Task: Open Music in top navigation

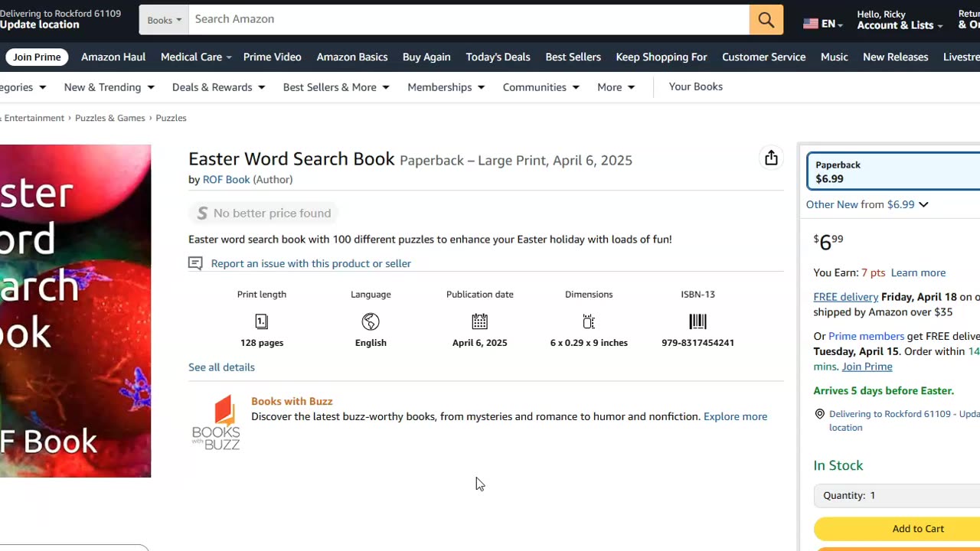Action: (834, 57)
